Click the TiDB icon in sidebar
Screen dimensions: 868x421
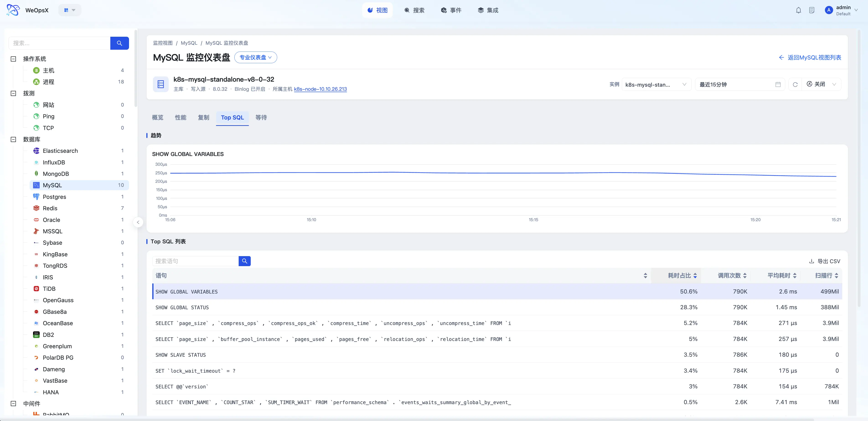(36, 288)
